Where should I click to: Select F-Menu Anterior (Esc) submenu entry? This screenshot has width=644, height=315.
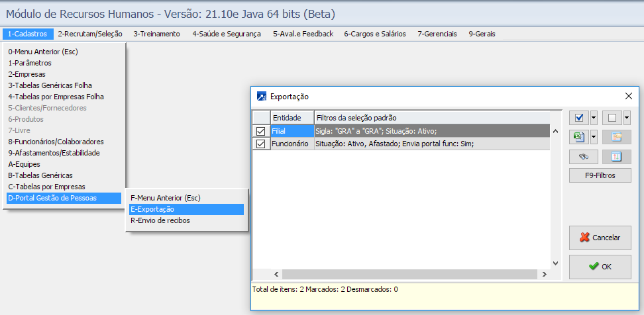point(186,198)
